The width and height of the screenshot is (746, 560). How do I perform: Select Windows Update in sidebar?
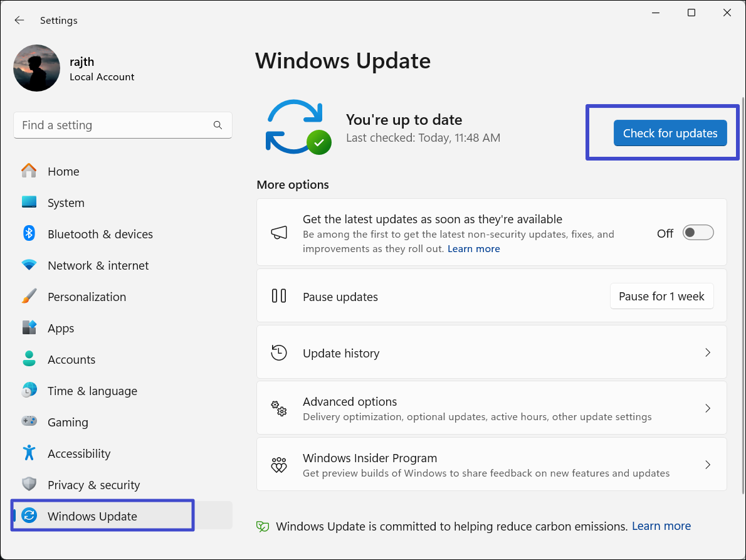click(92, 516)
